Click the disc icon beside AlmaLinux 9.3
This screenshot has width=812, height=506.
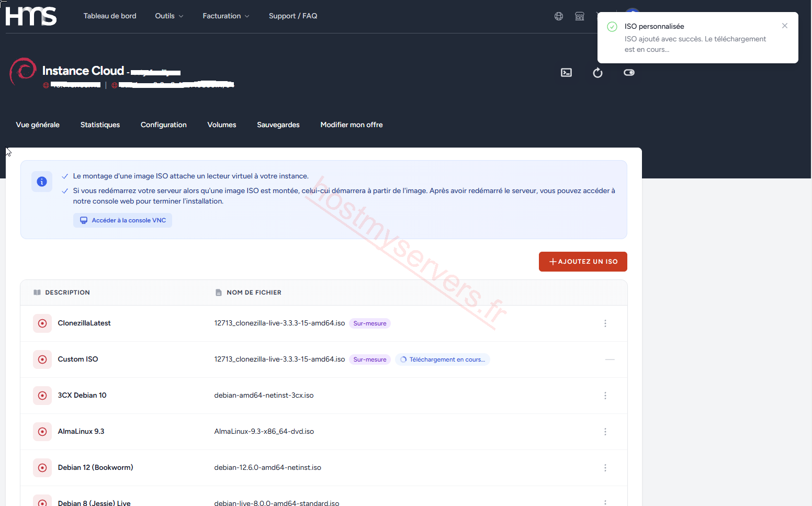(42, 432)
